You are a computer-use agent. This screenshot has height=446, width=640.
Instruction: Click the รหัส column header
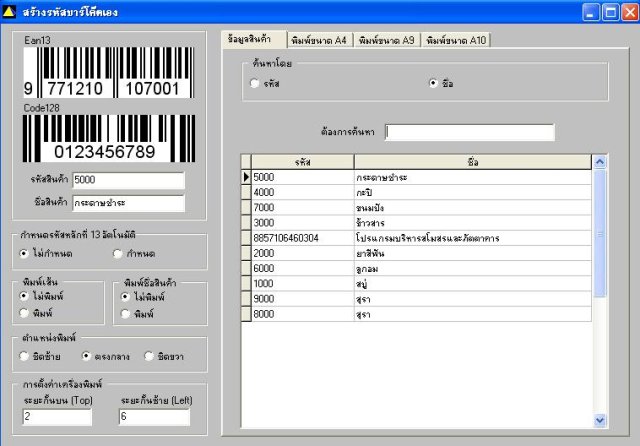point(302,162)
